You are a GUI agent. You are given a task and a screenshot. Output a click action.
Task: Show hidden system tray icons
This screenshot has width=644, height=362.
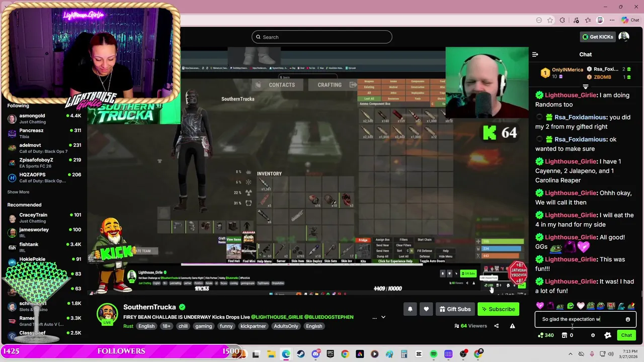pyautogui.click(x=571, y=354)
